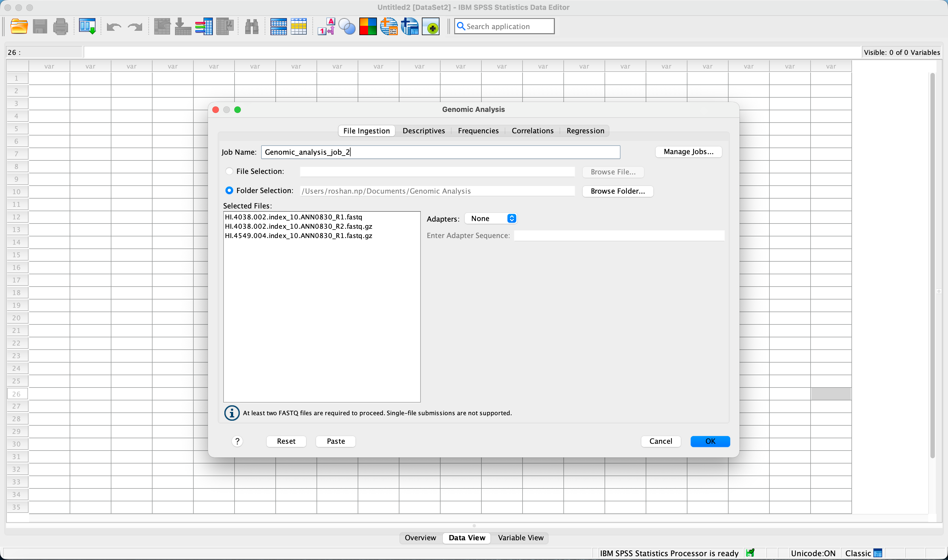Click the data editor vertical scrollbar
Viewport: 948px width, 560px height.
(x=932, y=265)
